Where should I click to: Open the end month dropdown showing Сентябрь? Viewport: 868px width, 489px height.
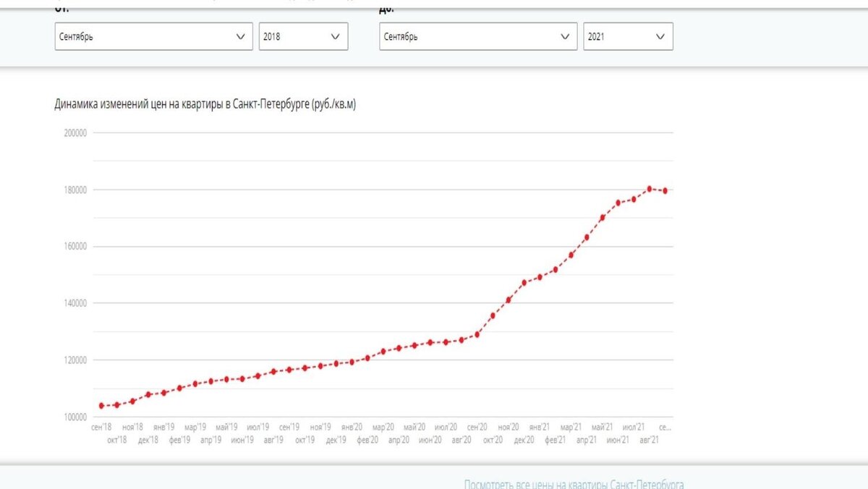pos(478,37)
